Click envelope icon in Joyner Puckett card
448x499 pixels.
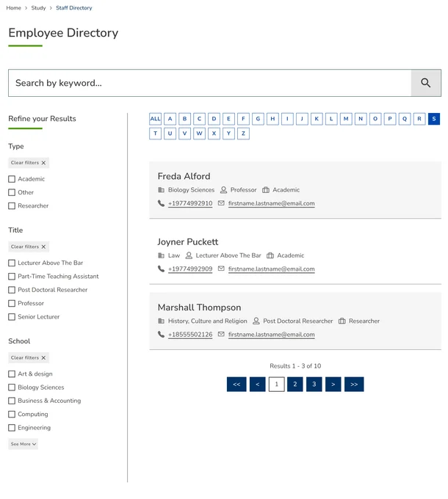point(221,269)
